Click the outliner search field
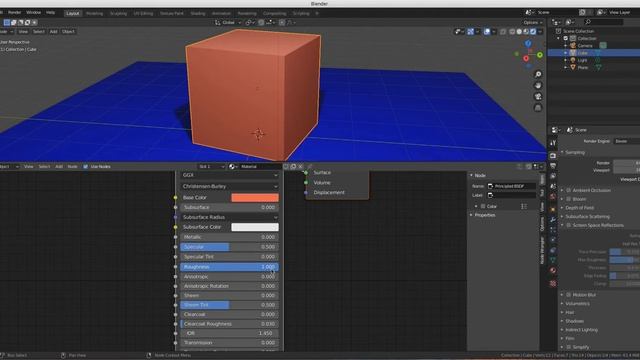This screenshot has width=640, height=360. [604, 22]
